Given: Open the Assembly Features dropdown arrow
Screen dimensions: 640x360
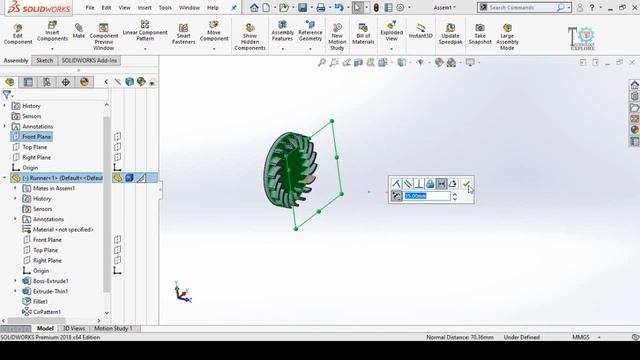Looking at the screenshot, I should pyautogui.click(x=282, y=49).
